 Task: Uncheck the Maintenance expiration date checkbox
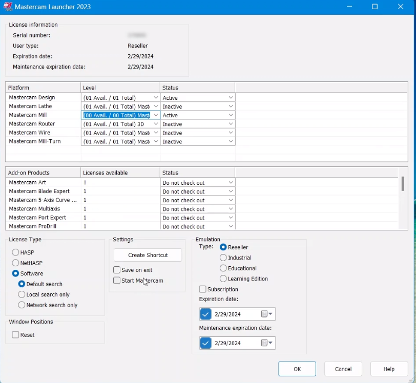pyautogui.click(x=206, y=343)
